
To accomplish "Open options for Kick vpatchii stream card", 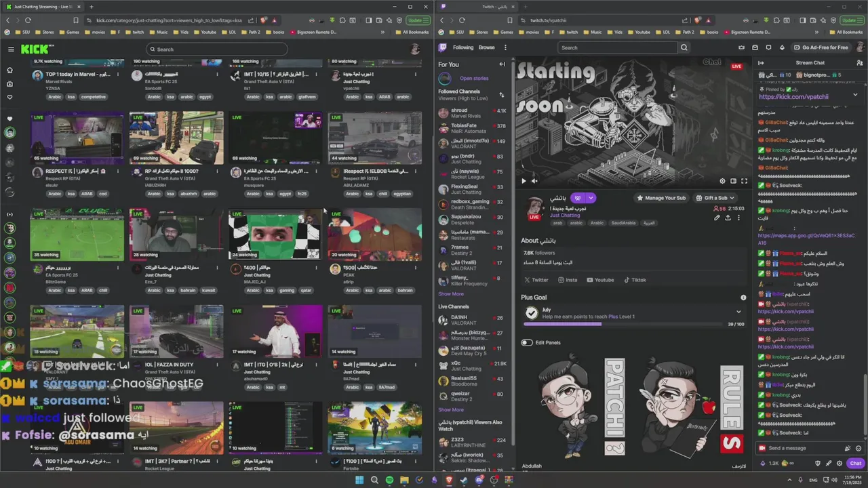I will click(415, 75).
